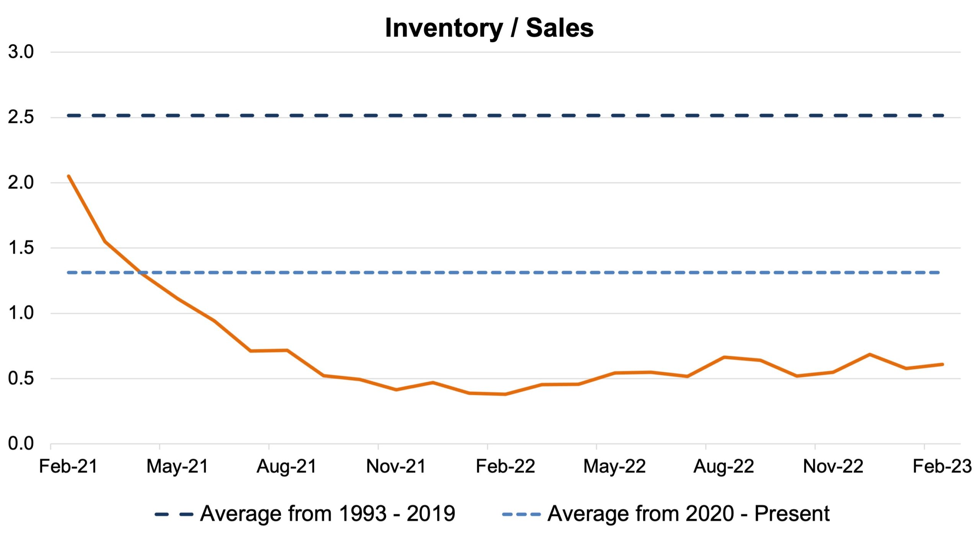Click the light blue dashed legend marker
Viewport: 980px width, 542px height.
[x=521, y=514]
